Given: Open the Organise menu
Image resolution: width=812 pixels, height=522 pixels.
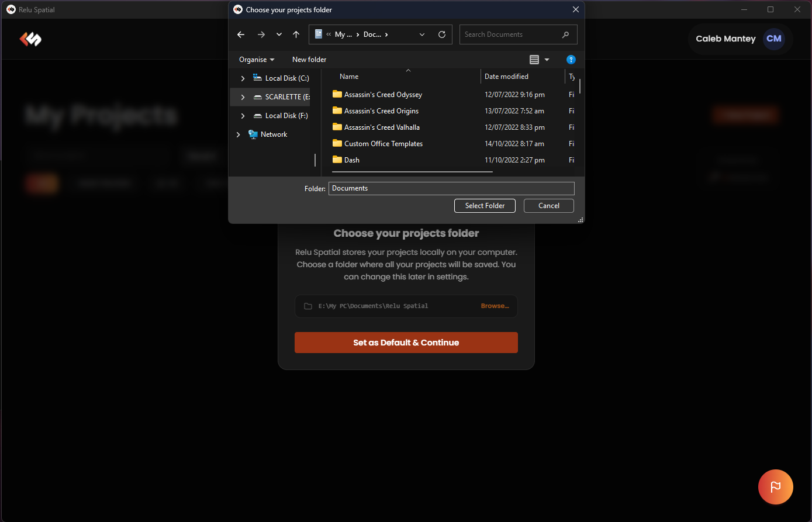Looking at the screenshot, I should [x=257, y=60].
